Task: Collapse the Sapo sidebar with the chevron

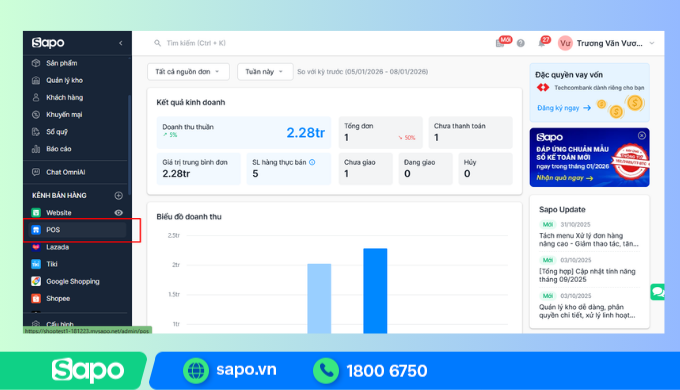Action: [121, 43]
